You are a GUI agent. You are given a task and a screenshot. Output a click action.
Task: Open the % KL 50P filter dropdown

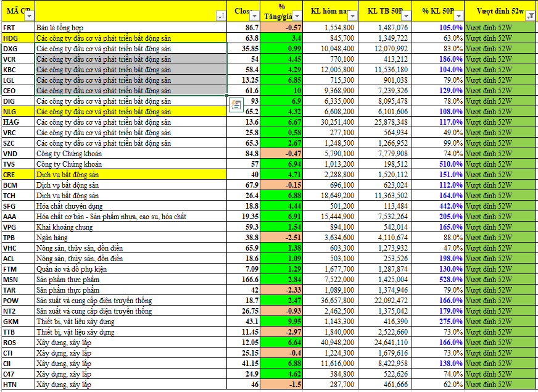click(457, 17)
